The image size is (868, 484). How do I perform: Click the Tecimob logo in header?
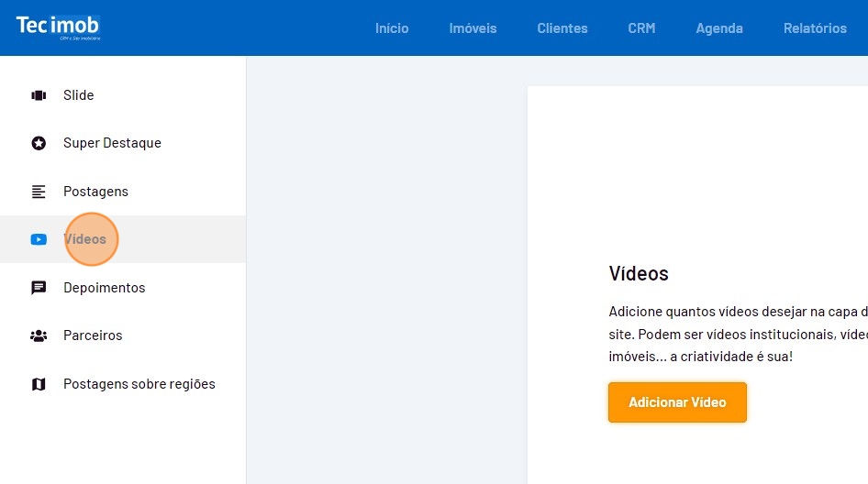(58, 27)
